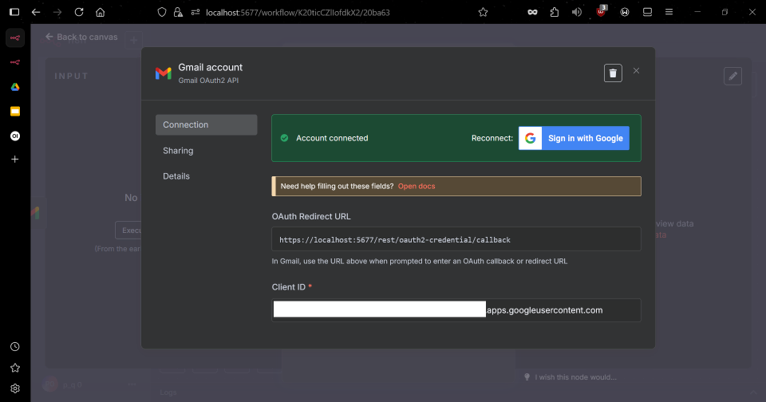
Task: Open the yellow sidebar panel icon
Action: point(15,111)
